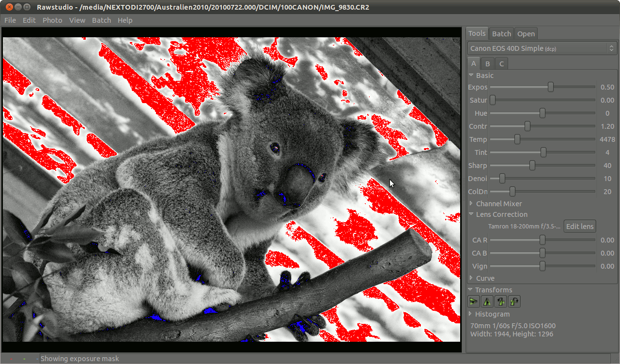Open the Help menu
The height and width of the screenshot is (364, 620).
click(x=125, y=20)
